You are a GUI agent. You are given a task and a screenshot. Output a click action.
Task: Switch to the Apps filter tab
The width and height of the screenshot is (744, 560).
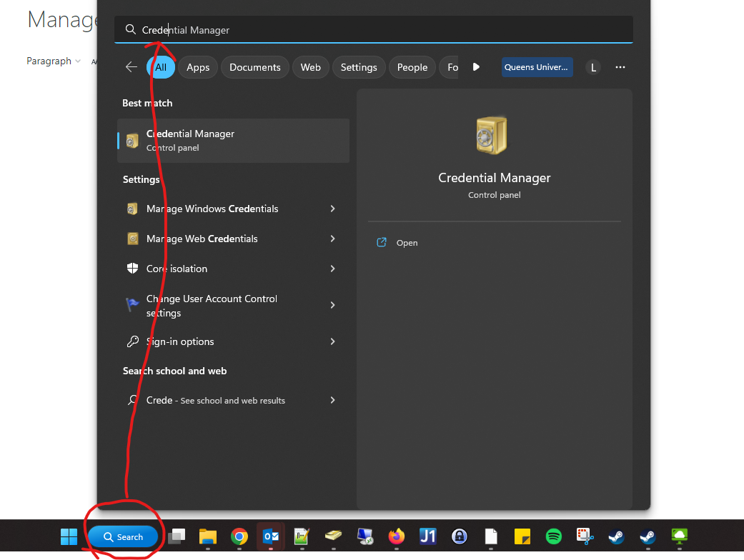click(x=198, y=67)
